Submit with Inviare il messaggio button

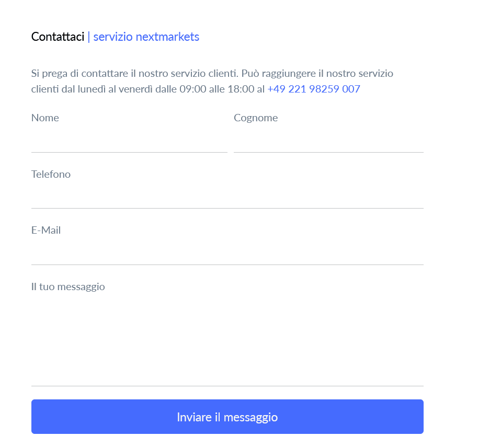click(227, 417)
